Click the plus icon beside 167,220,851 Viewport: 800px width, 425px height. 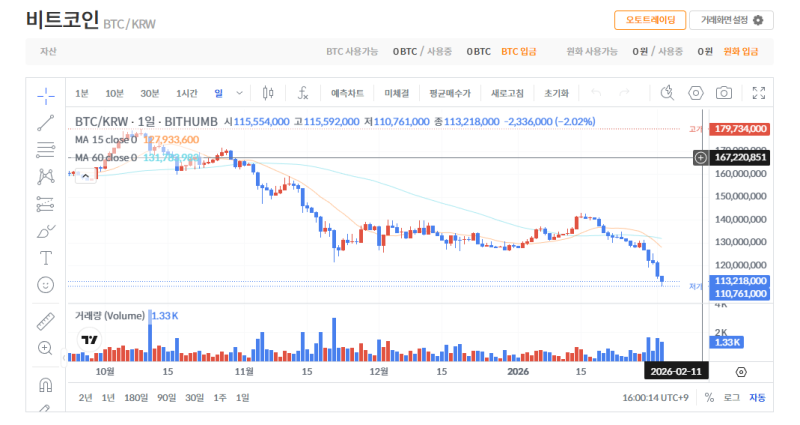pyautogui.click(x=701, y=158)
